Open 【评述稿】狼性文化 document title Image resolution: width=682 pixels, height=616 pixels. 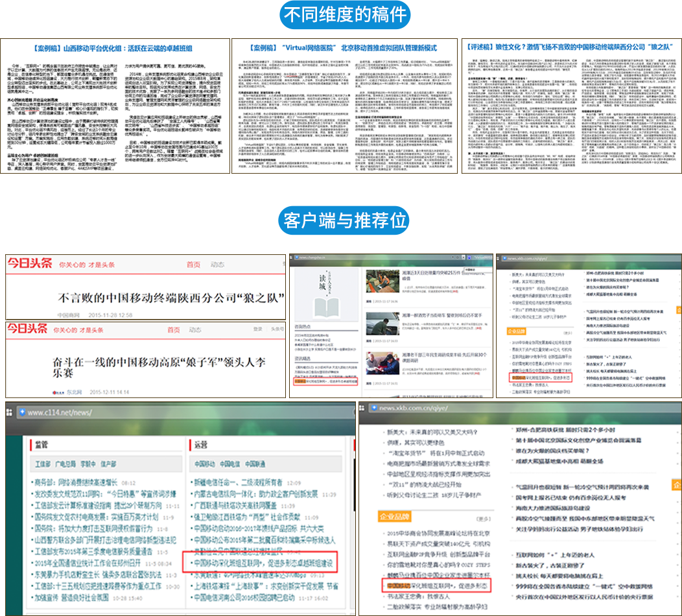coord(570,47)
